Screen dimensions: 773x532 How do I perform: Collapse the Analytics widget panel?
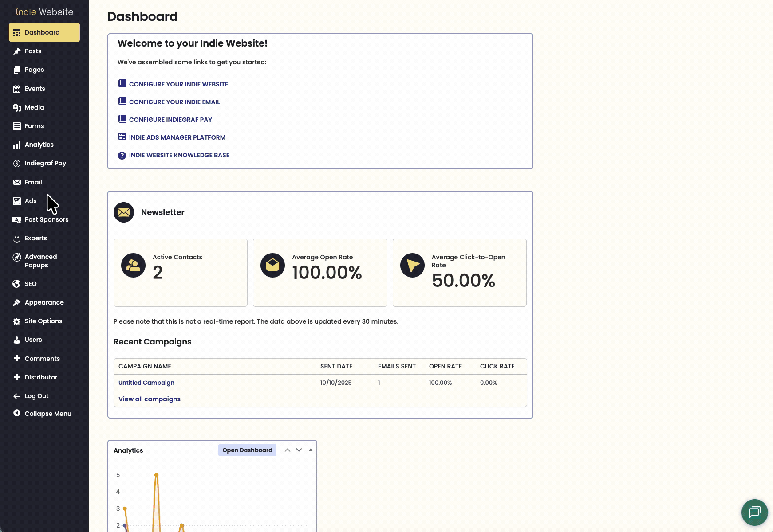click(311, 450)
